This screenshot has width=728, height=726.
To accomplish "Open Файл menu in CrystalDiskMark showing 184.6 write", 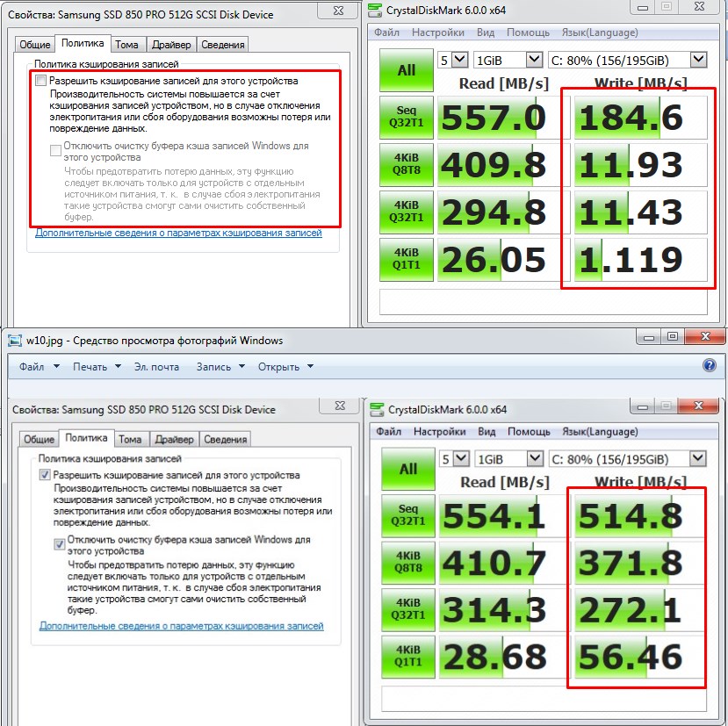I will tap(386, 32).
